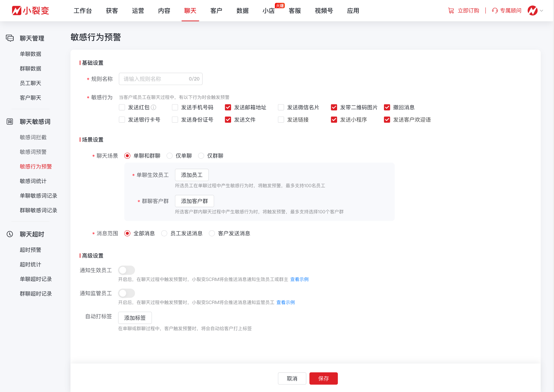Image resolution: width=554 pixels, height=392 pixels.
Task: Click the 添加客户群 button
Action: click(194, 201)
